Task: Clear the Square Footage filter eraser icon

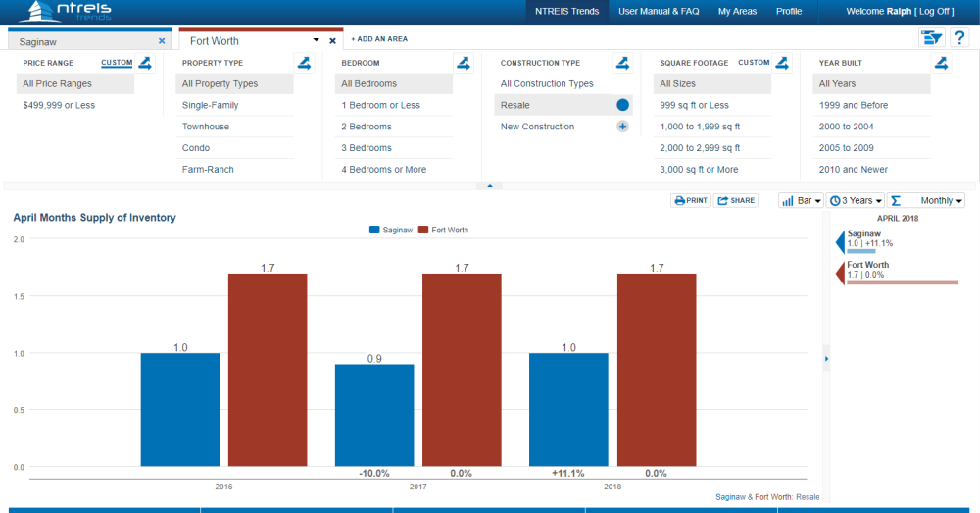Action: [x=782, y=63]
